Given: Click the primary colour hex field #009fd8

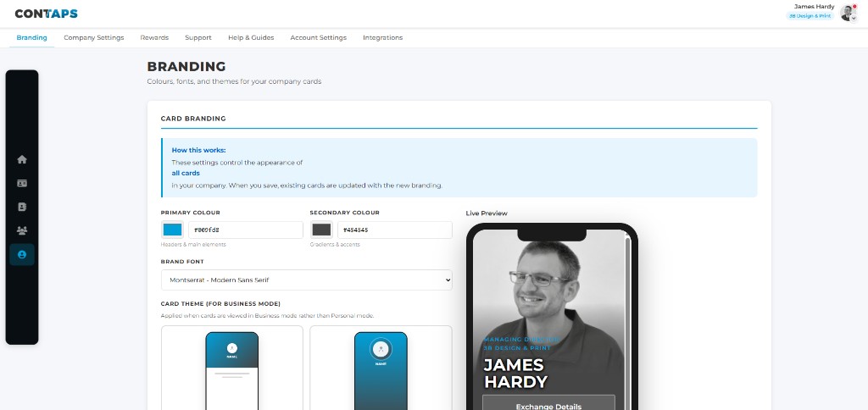Looking at the screenshot, I should point(246,230).
